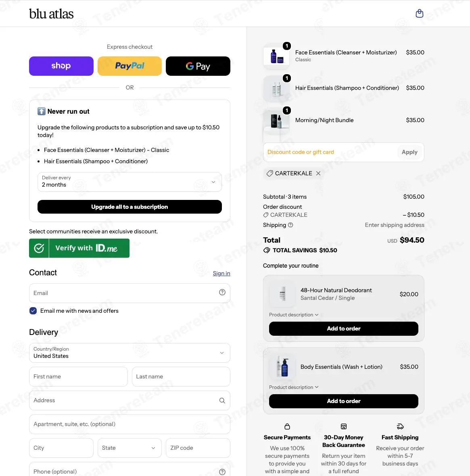This screenshot has height=476, width=470.
Task: Click the shipping info question mark icon
Action: pyautogui.click(x=290, y=225)
